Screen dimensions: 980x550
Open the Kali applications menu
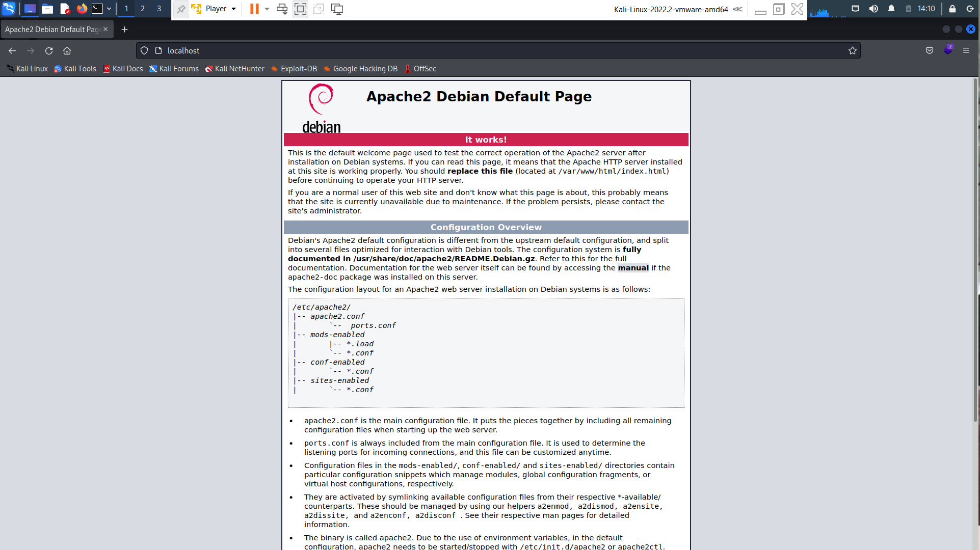pyautogui.click(x=9, y=9)
